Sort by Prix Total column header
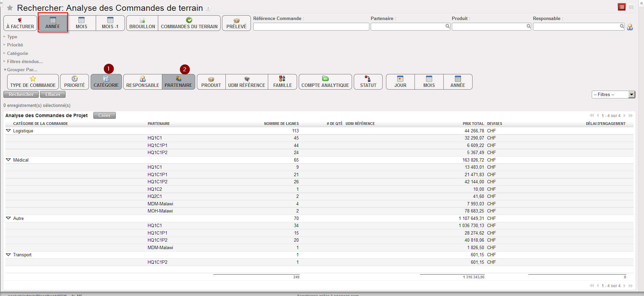The image size is (644, 296). click(473, 124)
